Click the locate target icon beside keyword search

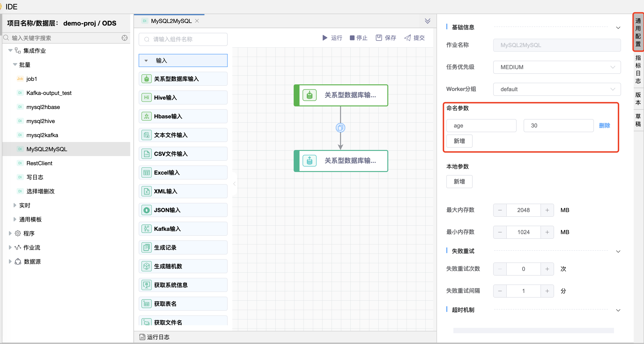click(x=125, y=38)
